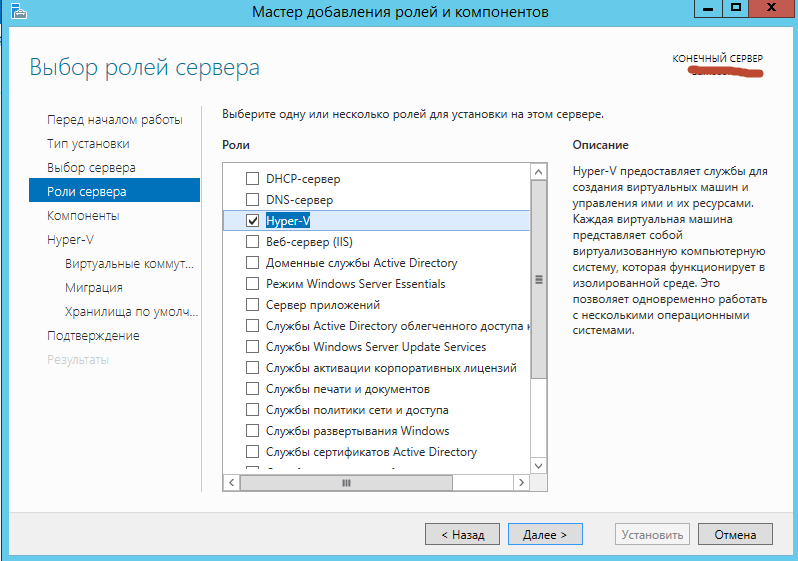Check the Сервер приложений checkbox
Image resolution: width=798 pixels, height=561 pixels.
coord(252,304)
